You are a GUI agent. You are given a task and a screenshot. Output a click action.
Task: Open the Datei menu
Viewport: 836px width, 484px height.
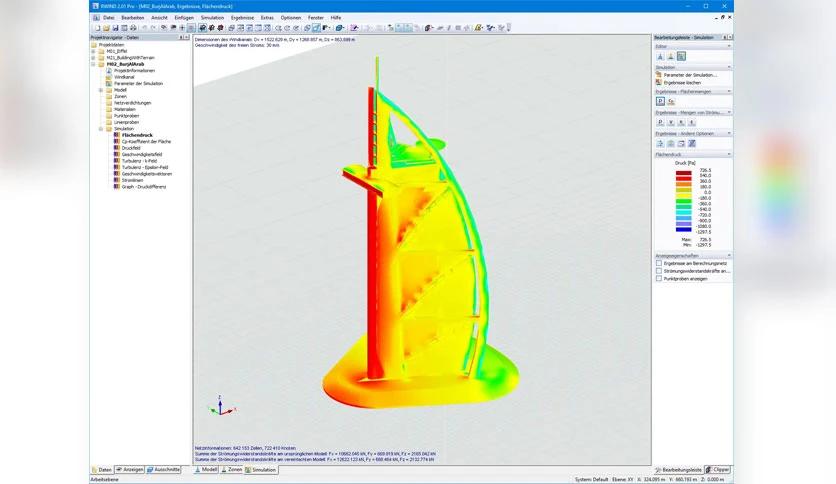(x=109, y=18)
